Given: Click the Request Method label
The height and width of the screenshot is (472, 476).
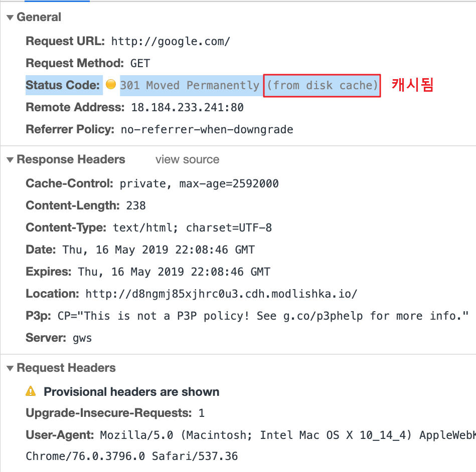Looking at the screenshot, I should click(x=75, y=64).
